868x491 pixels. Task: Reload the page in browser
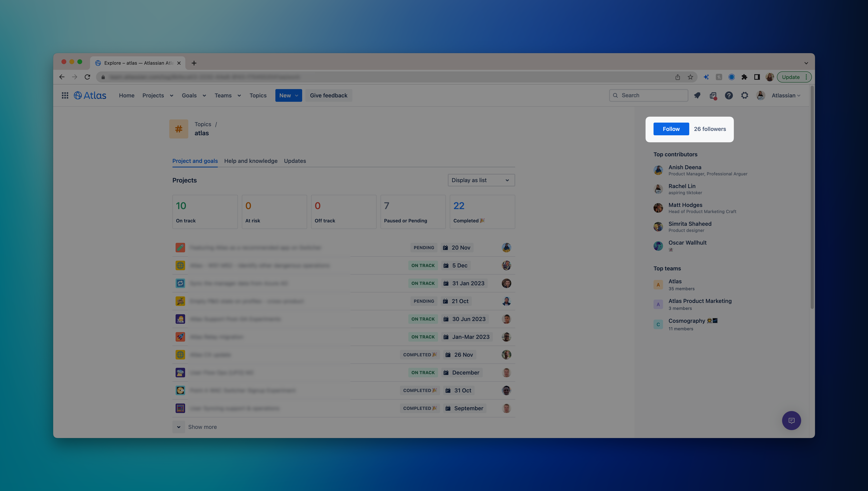pyautogui.click(x=87, y=77)
